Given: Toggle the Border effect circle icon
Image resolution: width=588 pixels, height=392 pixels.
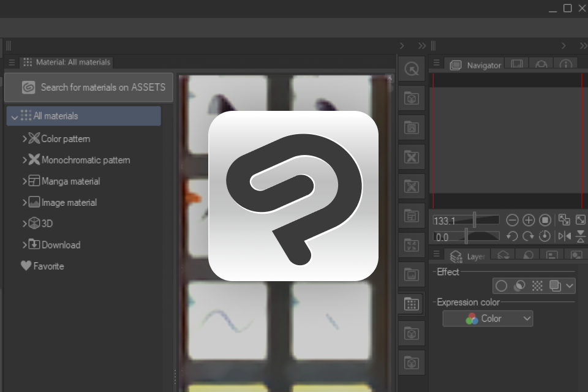Looking at the screenshot, I should (x=502, y=286).
